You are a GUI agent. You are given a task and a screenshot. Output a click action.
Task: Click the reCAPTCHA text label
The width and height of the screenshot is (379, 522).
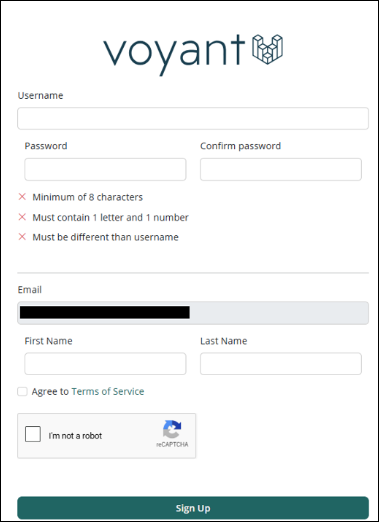tap(172, 445)
